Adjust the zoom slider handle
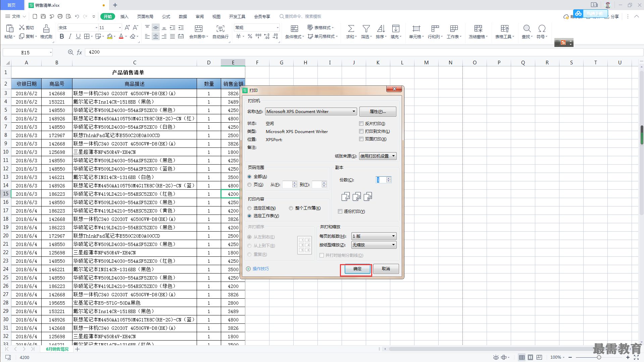 599,357
